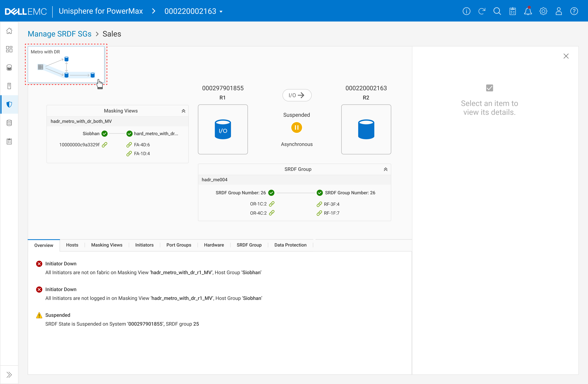Open the user profile icon

point(559,11)
